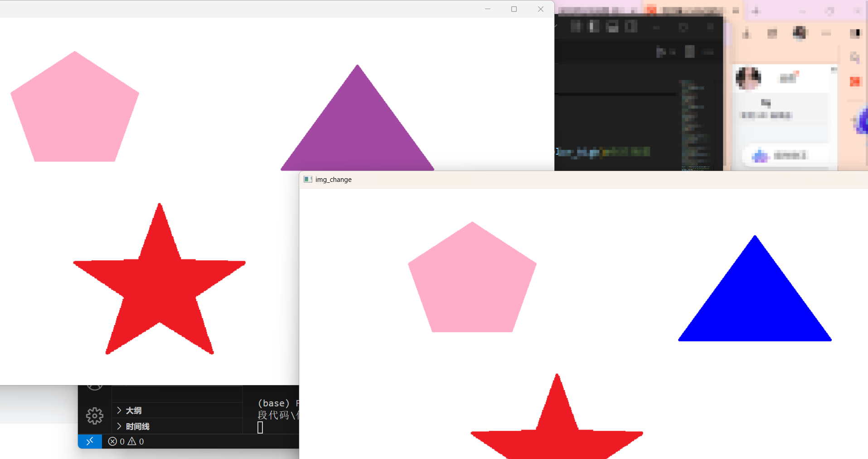Open the remote window indicator in status bar
The width and height of the screenshot is (868, 459).
(90, 441)
